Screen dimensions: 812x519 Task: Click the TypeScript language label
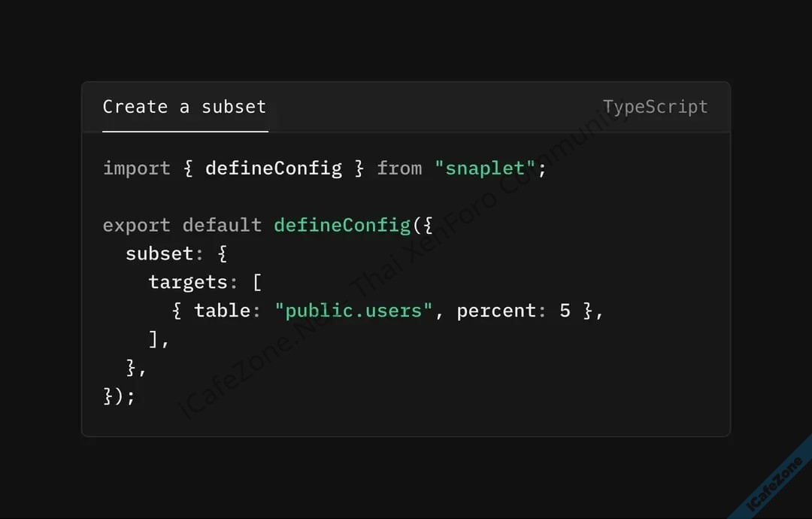(655, 107)
